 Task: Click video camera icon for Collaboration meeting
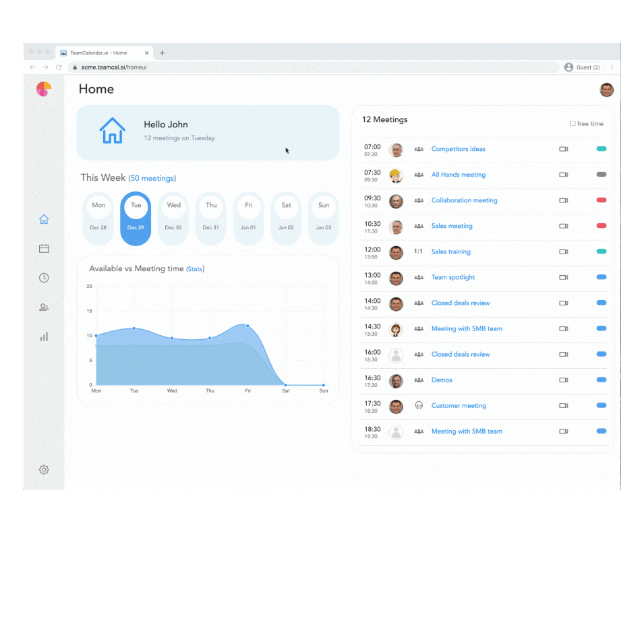coord(564,200)
